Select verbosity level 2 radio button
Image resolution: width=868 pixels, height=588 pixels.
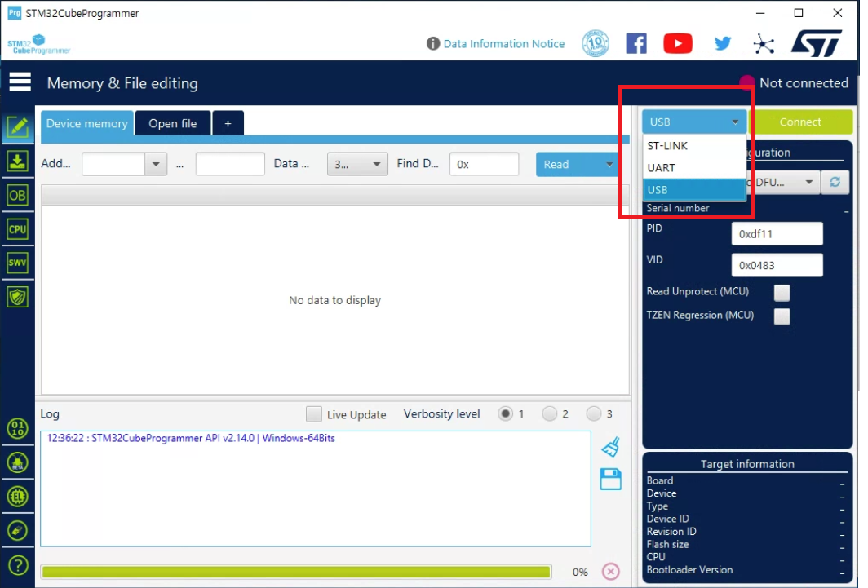point(549,413)
